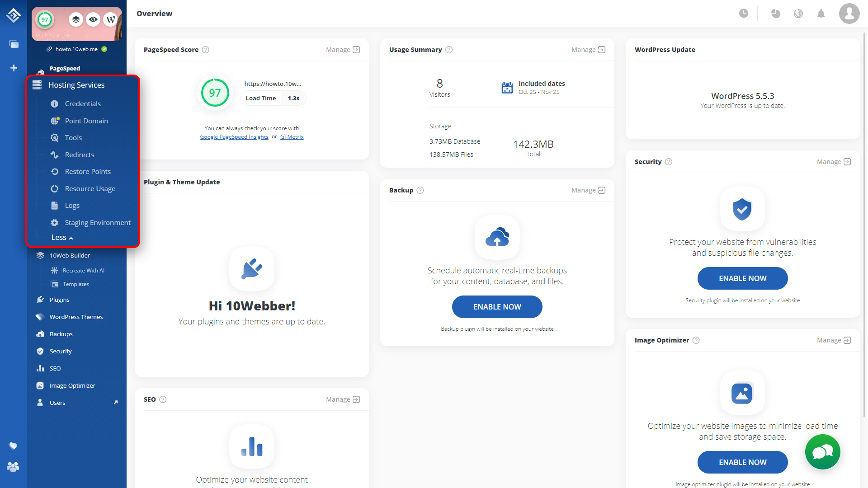Open the team members icon in left rail

point(14,467)
